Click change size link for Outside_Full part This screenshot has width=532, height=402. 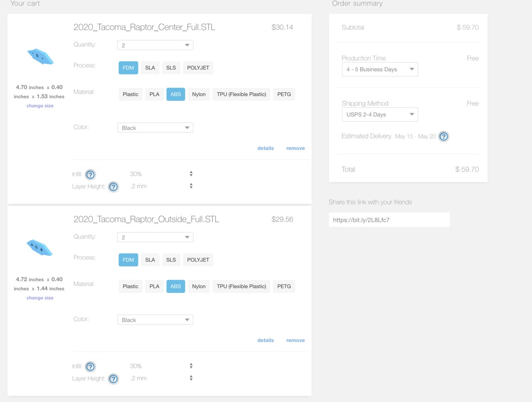pyautogui.click(x=40, y=298)
